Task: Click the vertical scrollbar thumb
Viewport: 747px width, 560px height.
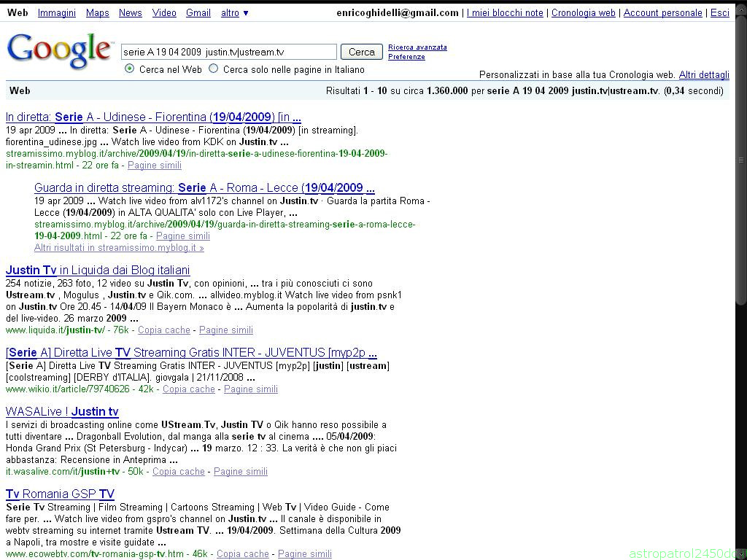Action: 741,160
